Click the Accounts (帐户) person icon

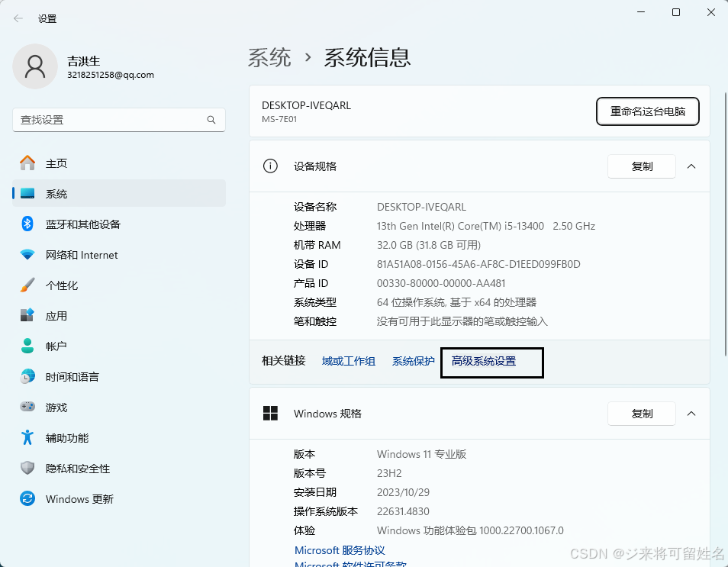pyautogui.click(x=27, y=346)
